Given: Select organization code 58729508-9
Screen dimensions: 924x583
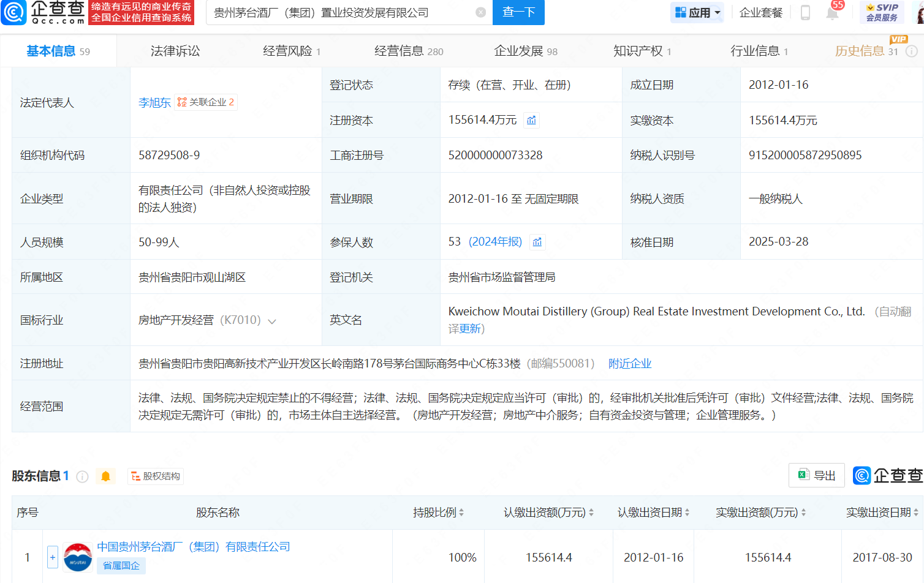Looking at the screenshot, I should (169, 155).
